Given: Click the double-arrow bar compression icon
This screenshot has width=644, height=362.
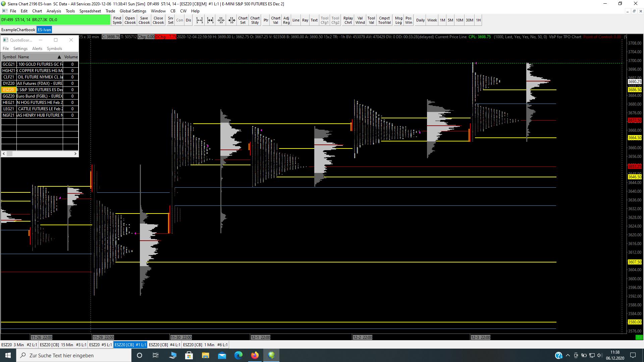Looking at the screenshot, I should tap(232, 20).
